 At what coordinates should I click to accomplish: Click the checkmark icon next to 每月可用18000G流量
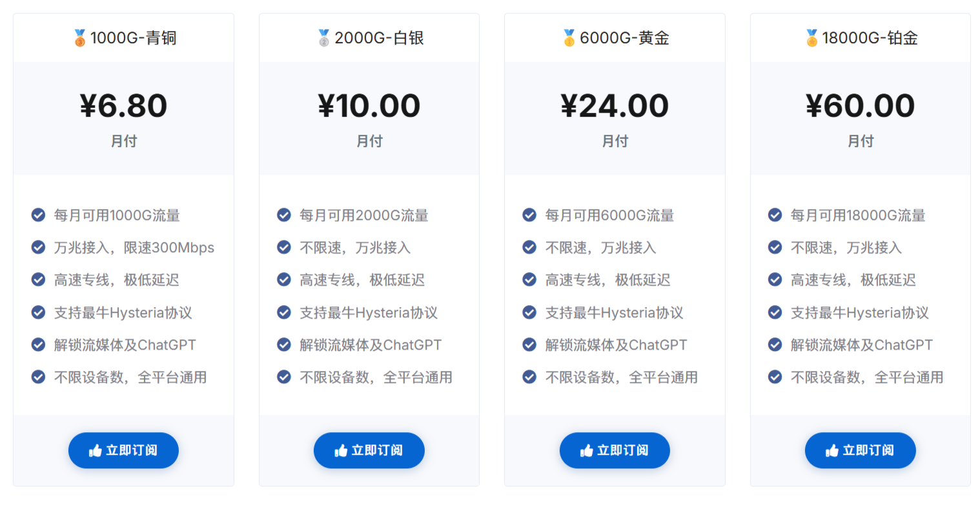click(x=775, y=215)
